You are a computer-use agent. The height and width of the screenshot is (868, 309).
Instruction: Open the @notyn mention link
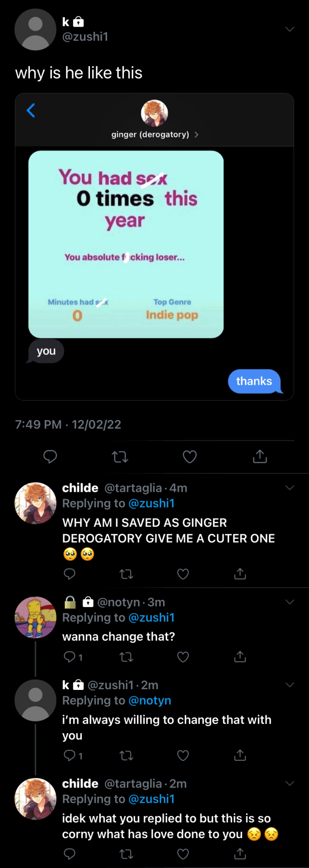150,700
